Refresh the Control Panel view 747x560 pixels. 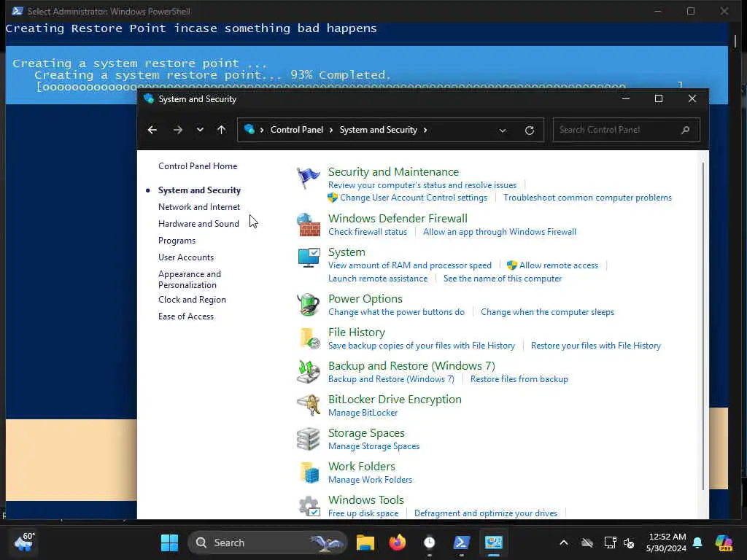coord(530,131)
